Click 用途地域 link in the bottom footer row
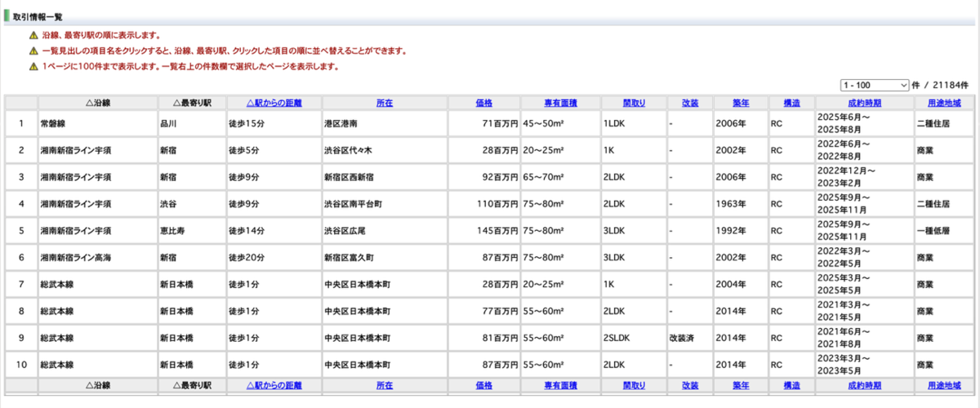The width and height of the screenshot is (980, 408). (x=944, y=385)
